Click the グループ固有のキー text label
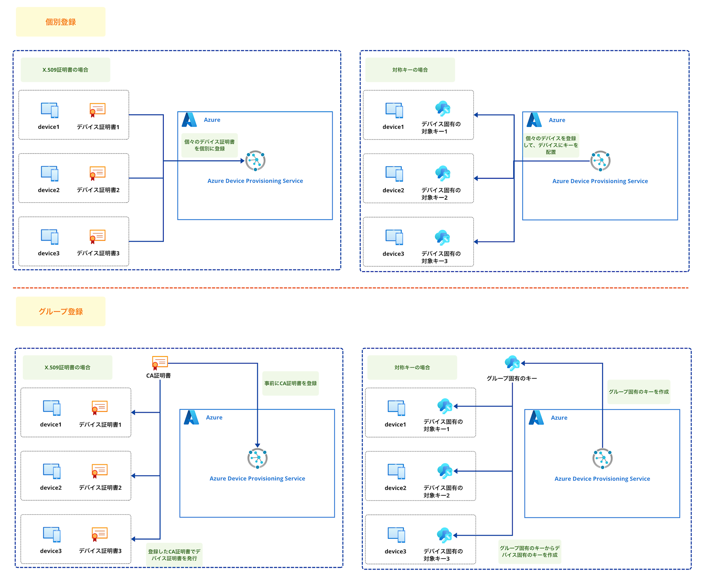723x588 pixels. (512, 378)
